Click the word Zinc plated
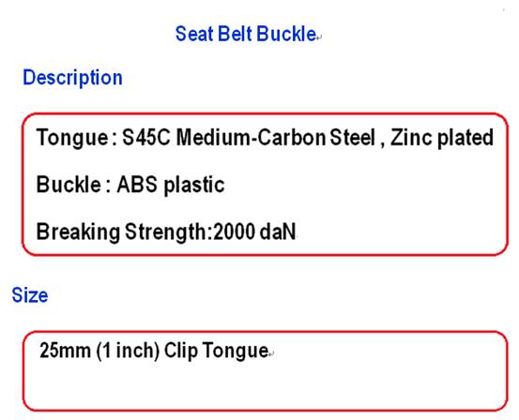This screenshot has height=420, width=519. click(x=442, y=138)
